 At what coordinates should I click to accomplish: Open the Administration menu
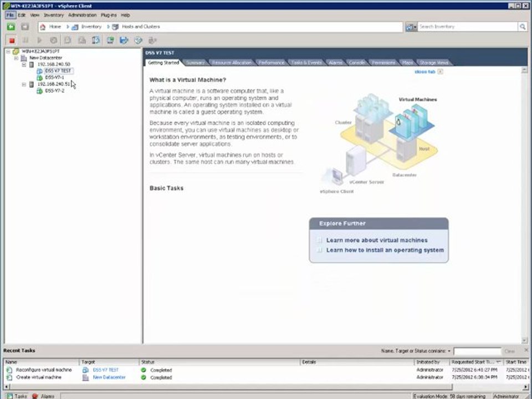click(82, 16)
